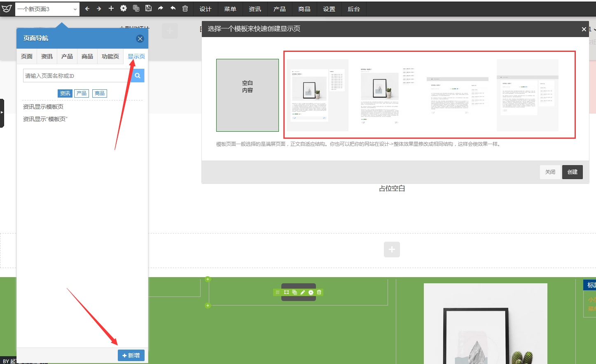This screenshot has height=364, width=596.
Task: Click the back arrow in top toolbar
Action: tap(87, 9)
